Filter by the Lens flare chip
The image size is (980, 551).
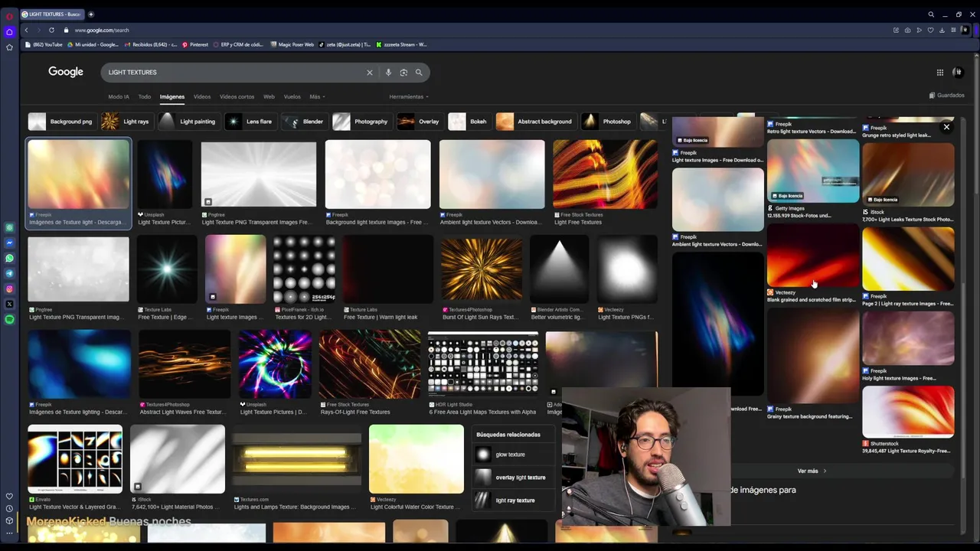(x=250, y=121)
